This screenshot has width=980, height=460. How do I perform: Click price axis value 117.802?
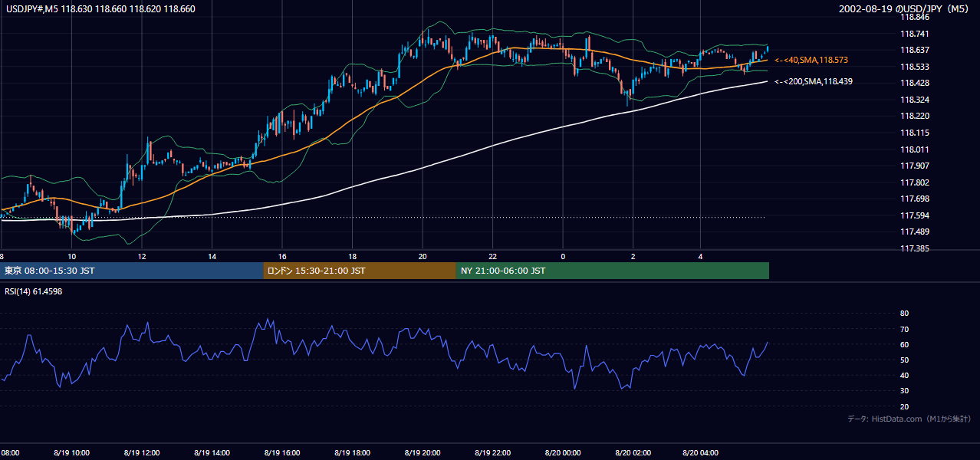[x=916, y=182]
